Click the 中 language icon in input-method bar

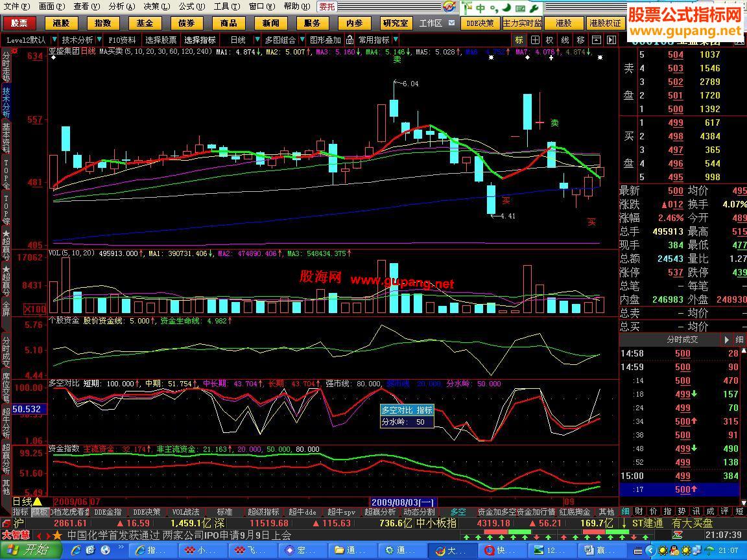(480, 8)
